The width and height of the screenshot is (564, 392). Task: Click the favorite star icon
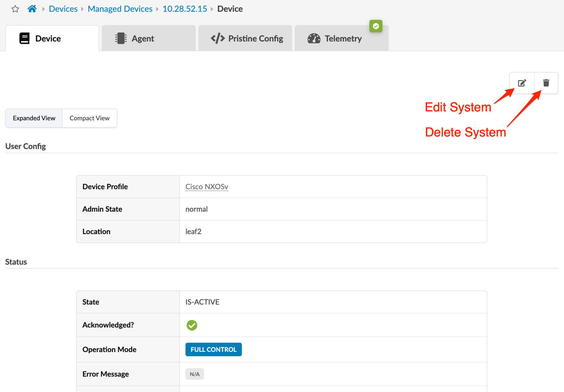pos(15,9)
